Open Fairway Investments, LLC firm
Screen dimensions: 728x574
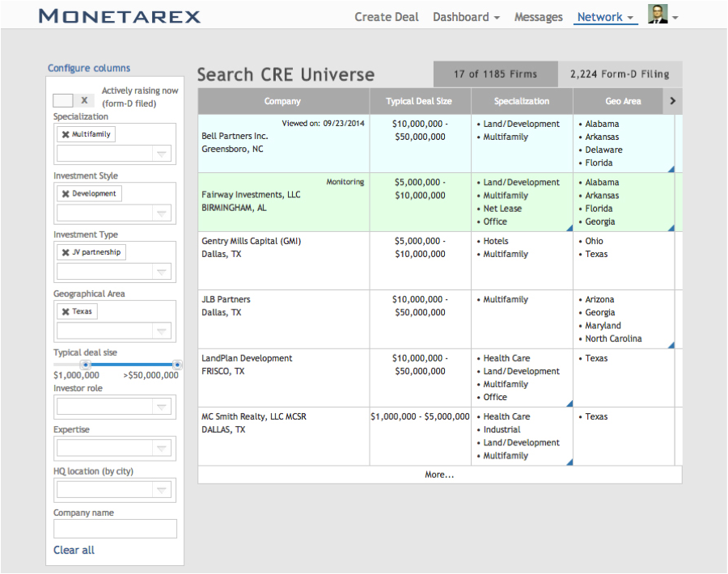(251, 194)
